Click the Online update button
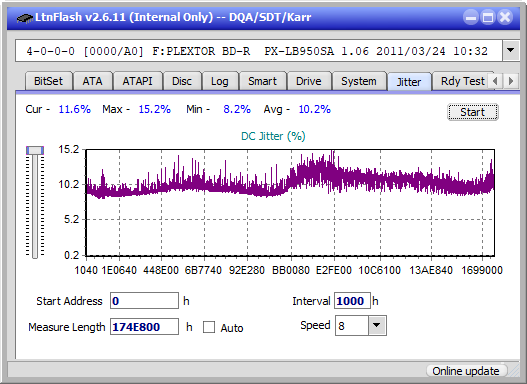 tap(466, 371)
